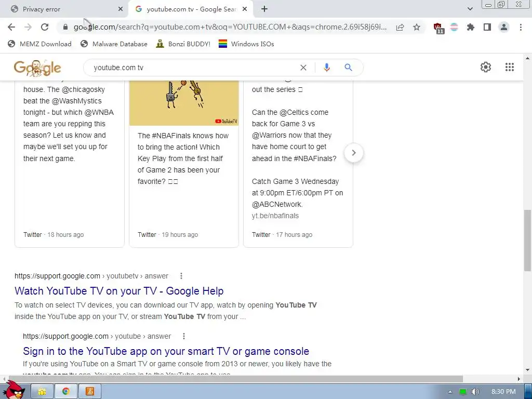Image resolution: width=532 pixels, height=399 pixels.
Task: Open the green network tray icon
Action: coord(463,392)
